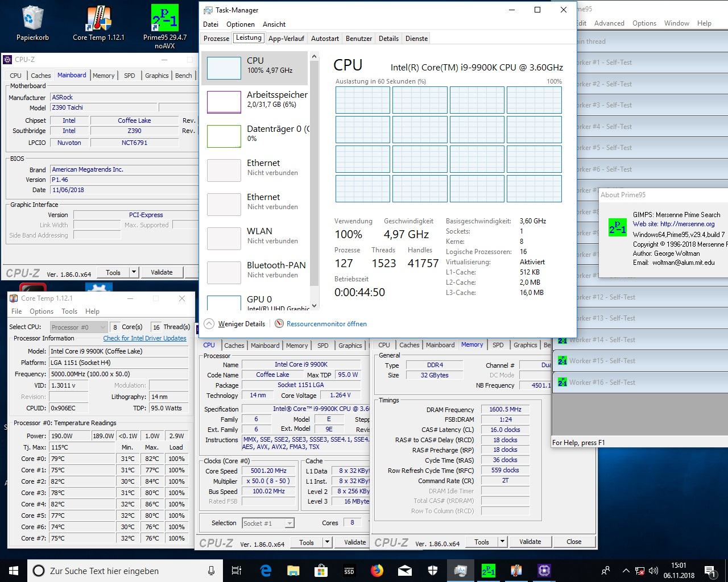Open the Ansicht menu in Task-Manager
The height and width of the screenshot is (582, 728).
(274, 24)
